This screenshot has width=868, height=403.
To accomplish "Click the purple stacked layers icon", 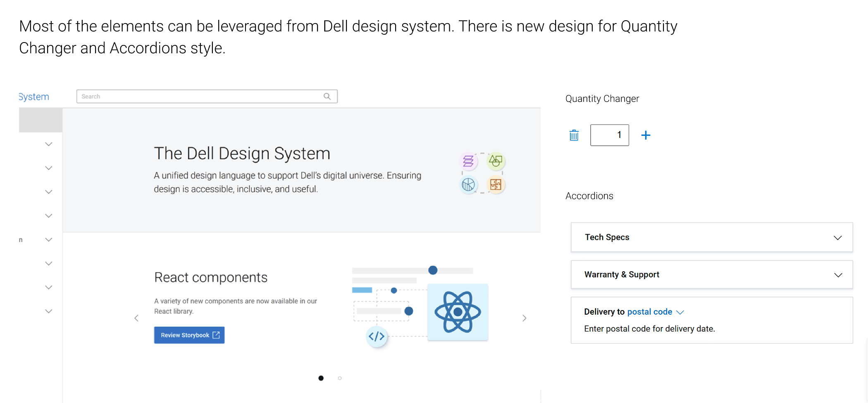I will pos(468,161).
